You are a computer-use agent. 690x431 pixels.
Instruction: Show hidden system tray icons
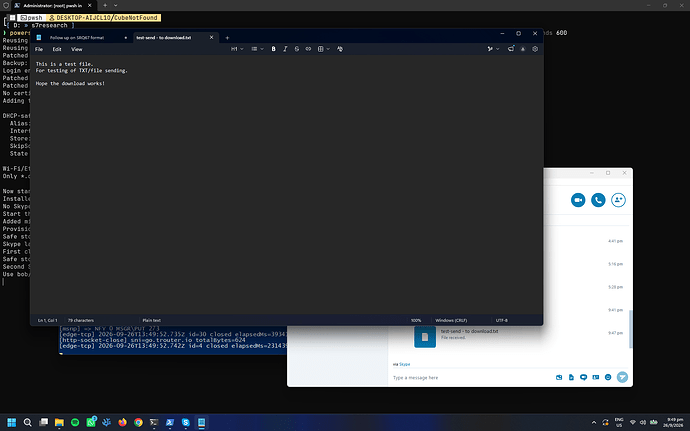point(594,423)
